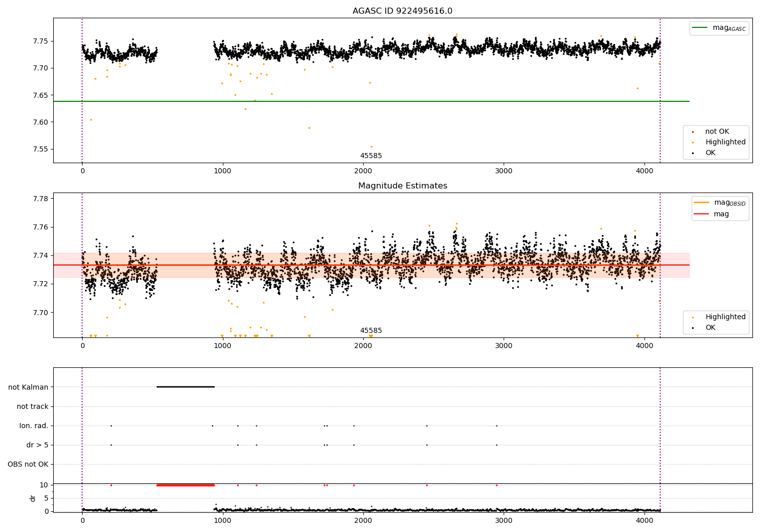
Task: Click the mag OBSID legend label
Action: (x=730, y=203)
